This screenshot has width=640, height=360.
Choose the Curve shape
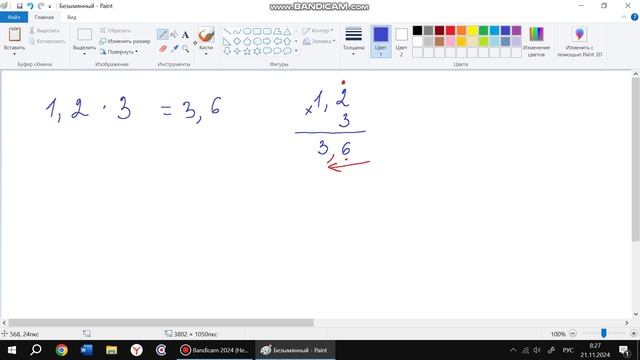[x=237, y=31]
